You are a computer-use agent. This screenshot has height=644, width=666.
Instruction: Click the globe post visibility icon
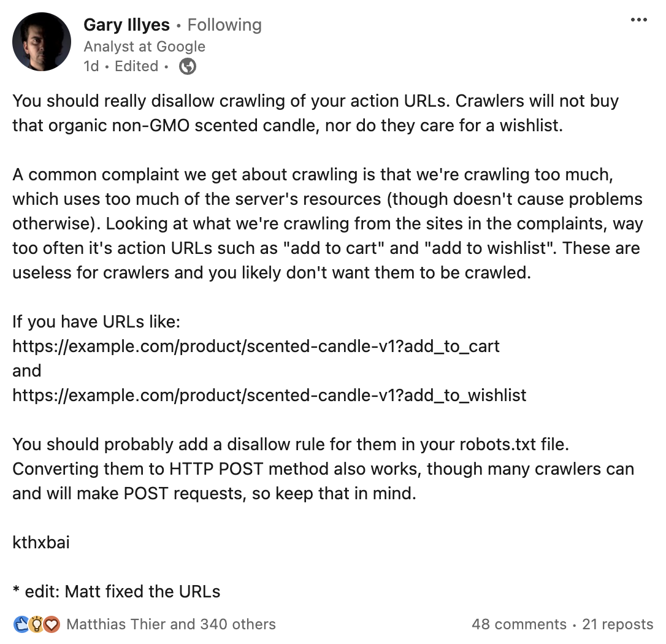(x=186, y=66)
